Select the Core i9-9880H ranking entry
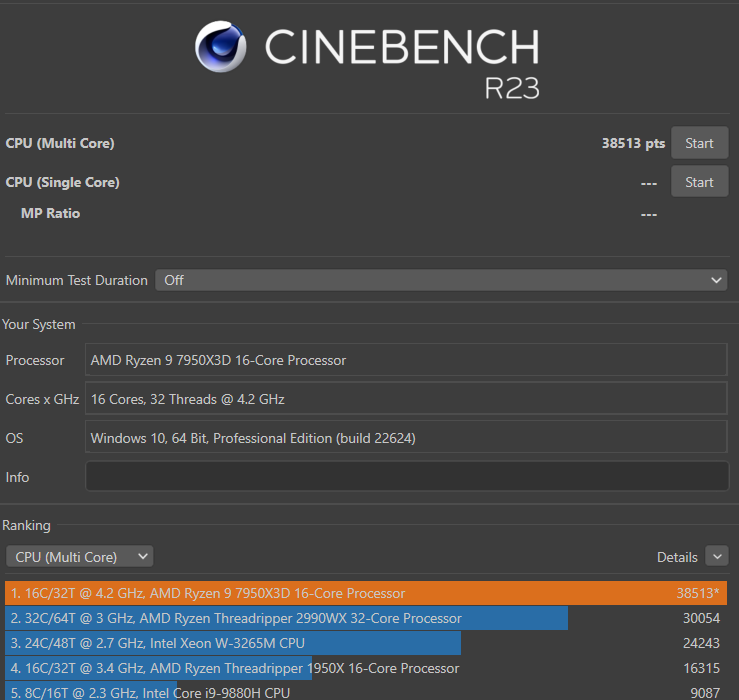Screen dimensions: 739x700 pyautogui.click(x=150, y=692)
